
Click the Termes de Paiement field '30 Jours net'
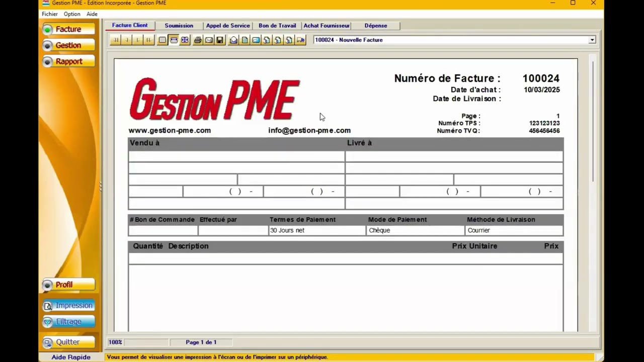point(317,230)
